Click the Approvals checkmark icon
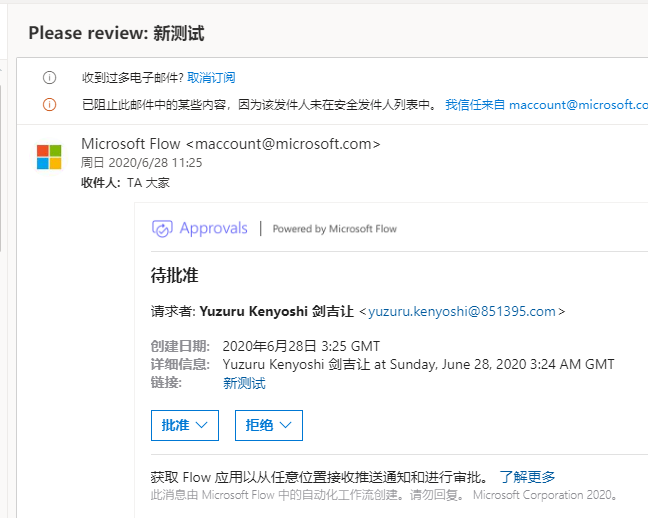648x518 pixels. (x=162, y=229)
